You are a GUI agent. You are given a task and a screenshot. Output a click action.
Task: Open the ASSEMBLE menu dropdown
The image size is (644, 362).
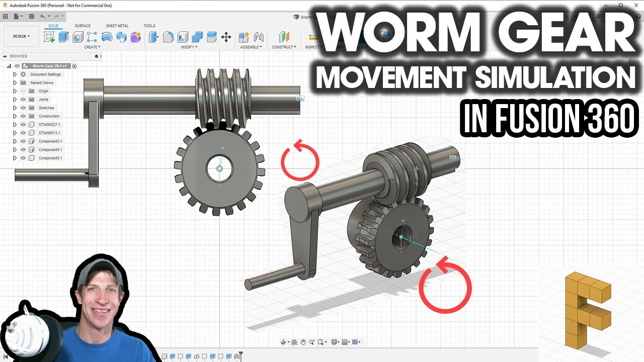click(x=251, y=47)
